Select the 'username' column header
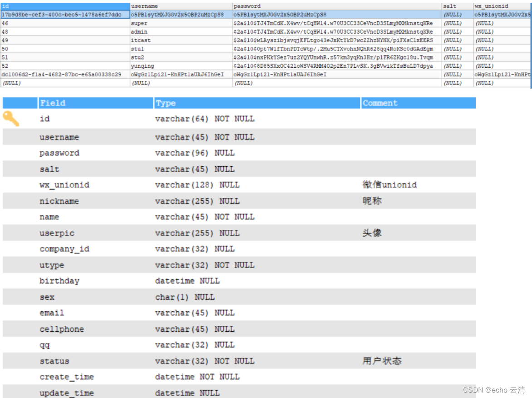The width and height of the screenshot is (532, 398). (182, 6)
